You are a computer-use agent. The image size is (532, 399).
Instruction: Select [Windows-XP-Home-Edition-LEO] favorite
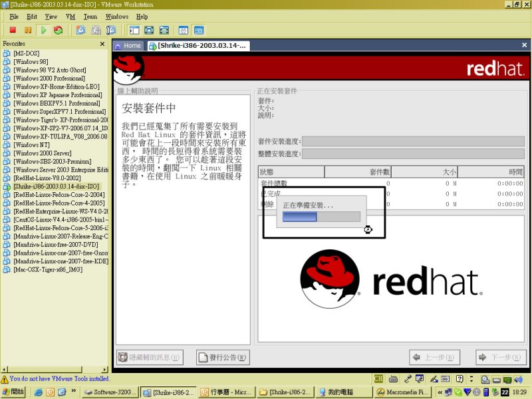(x=57, y=86)
